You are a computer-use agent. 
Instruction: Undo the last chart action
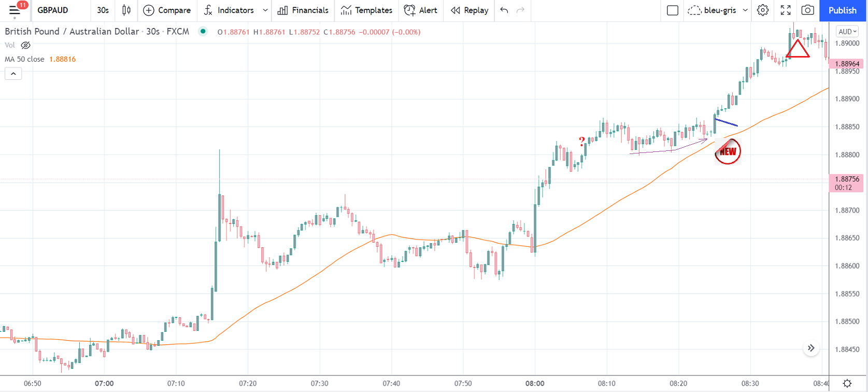click(504, 10)
